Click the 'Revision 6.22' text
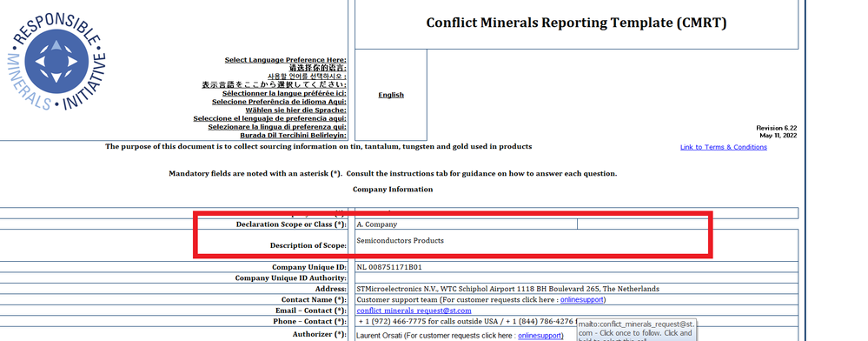868x341 pixels. click(x=777, y=128)
